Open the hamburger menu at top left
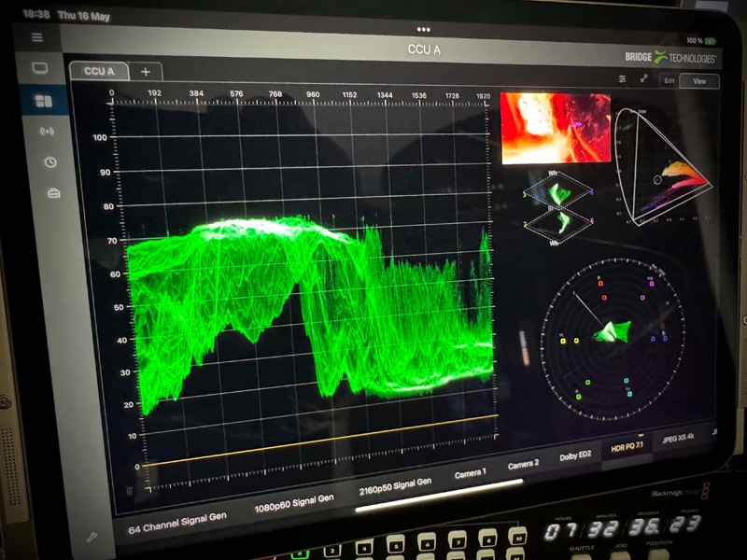The height and width of the screenshot is (560, 747). point(37,38)
